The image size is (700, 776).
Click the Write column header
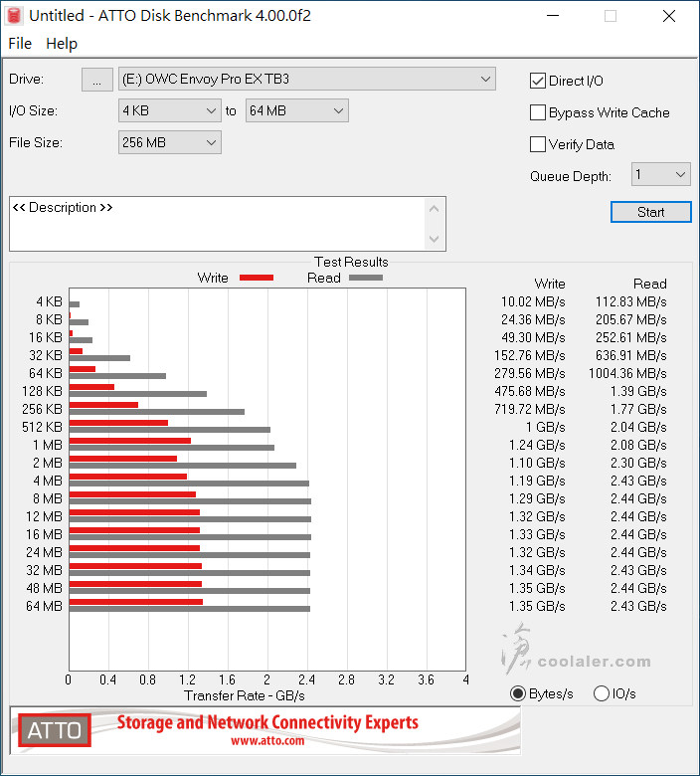click(550, 285)
